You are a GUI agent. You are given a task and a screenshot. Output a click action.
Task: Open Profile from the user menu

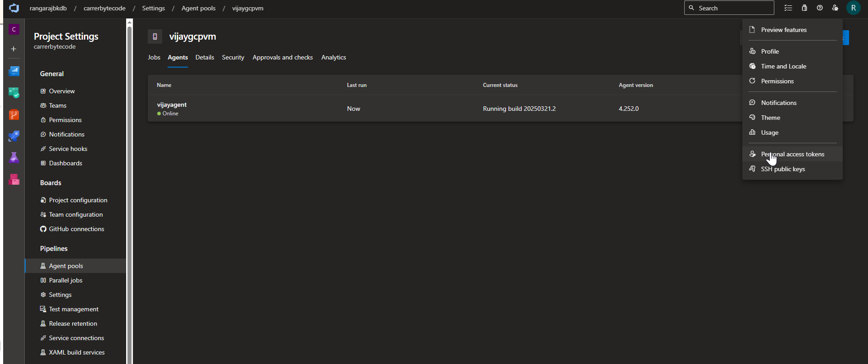tap(792, 51)
